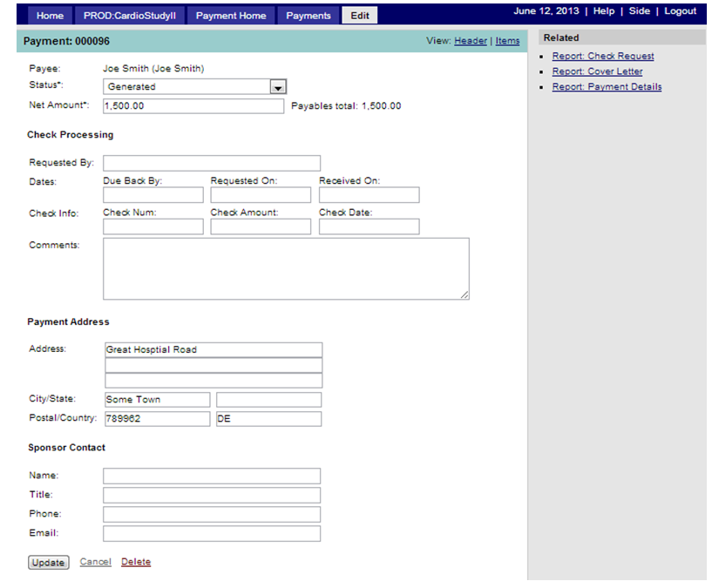Go to the Payment Home tab

[x=231, y=16]
